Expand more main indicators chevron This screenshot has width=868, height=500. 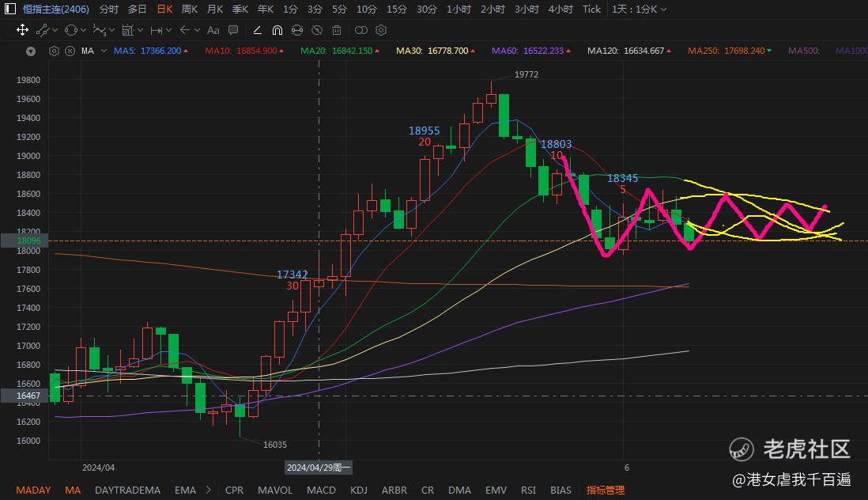209,490
